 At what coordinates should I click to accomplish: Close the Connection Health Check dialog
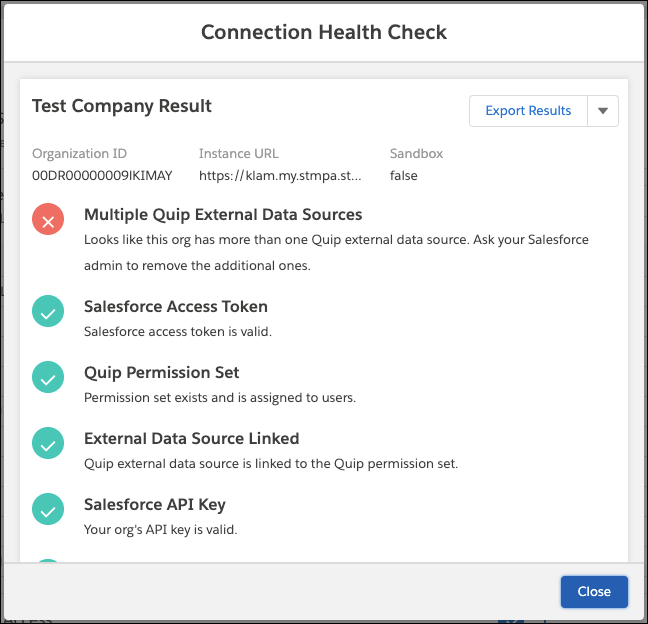pyautogui.click(x=594, y=591)
